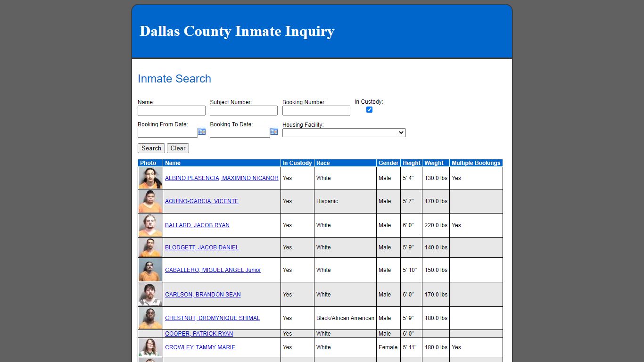The height and width of the screenshot is (362, 644).
Task: Open ALBINO PLASENCIA, MAXIMINO NICANOR record
Action: click(222, 178)
